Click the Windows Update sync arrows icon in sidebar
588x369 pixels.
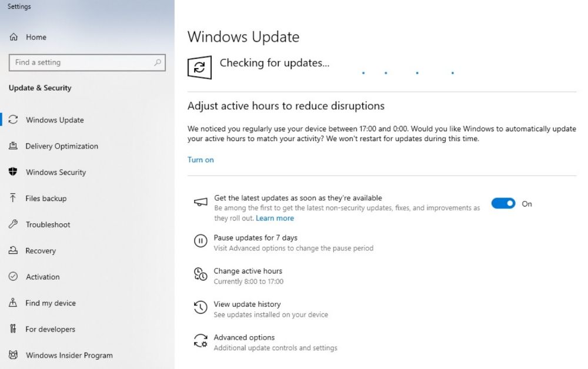pos(13,119)
